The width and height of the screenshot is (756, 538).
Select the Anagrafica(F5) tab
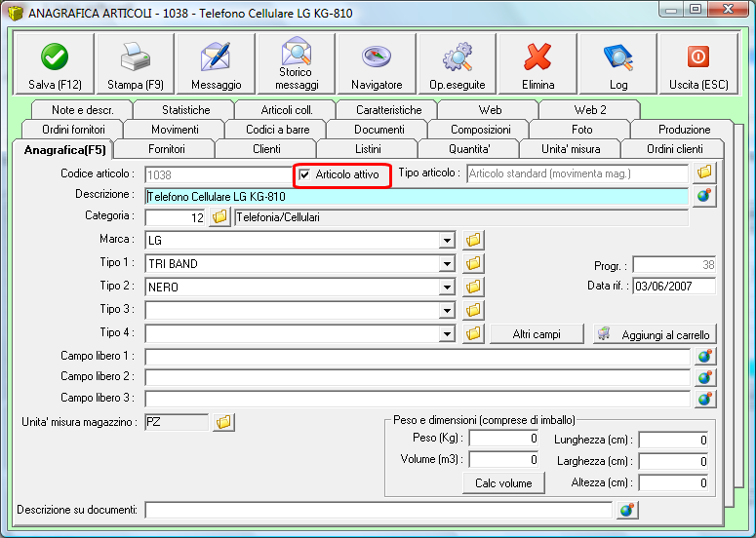point(64,150)
